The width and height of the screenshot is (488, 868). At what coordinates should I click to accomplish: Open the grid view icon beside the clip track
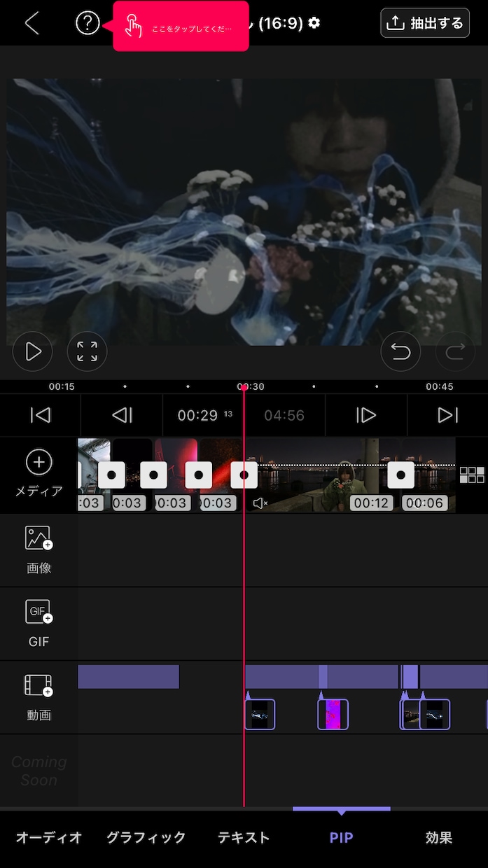coord(472,475)
